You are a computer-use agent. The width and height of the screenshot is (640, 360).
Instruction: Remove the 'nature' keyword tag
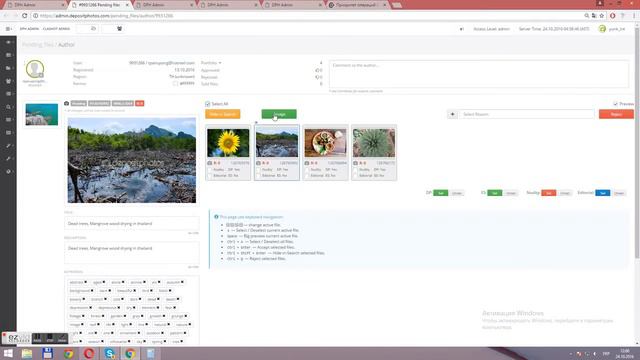point(190,324)
